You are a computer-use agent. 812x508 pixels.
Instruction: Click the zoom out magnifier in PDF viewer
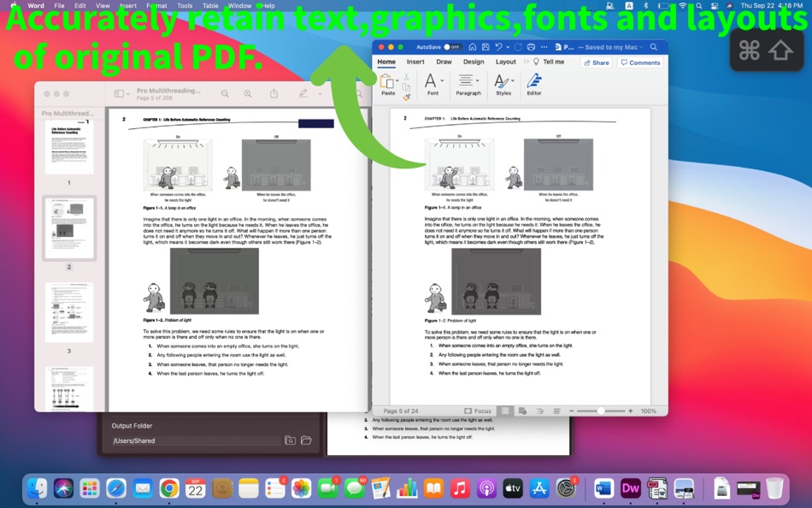(x=225, y=93)
